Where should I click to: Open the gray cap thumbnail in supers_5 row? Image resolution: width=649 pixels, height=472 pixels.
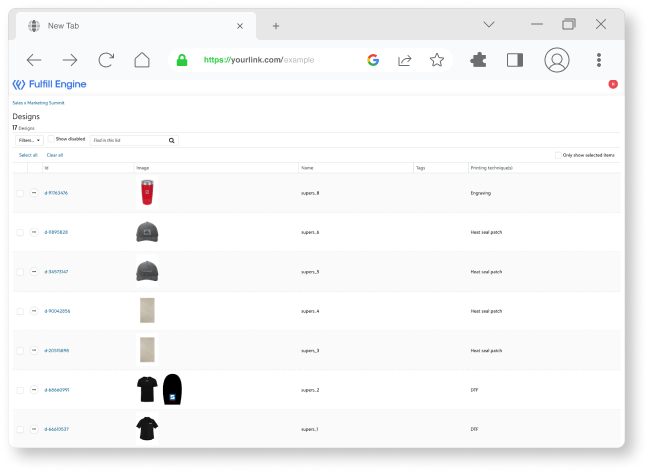click(x=147, y=271)
